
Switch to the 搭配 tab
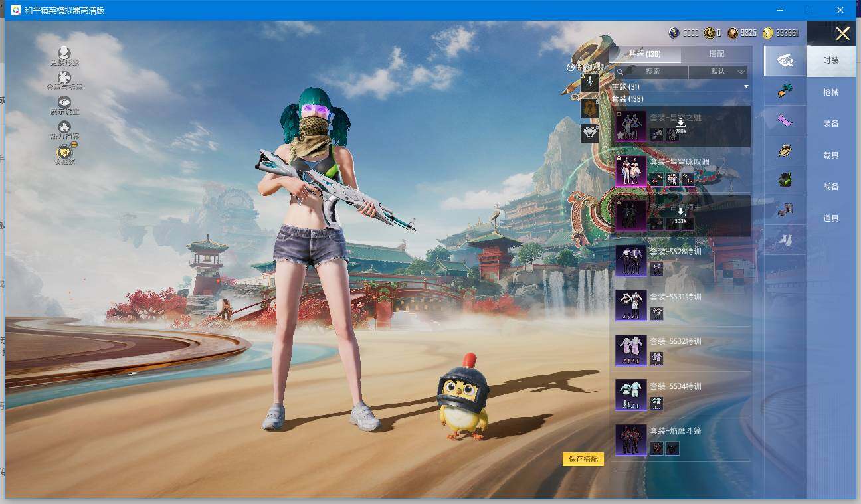[717, 54]
